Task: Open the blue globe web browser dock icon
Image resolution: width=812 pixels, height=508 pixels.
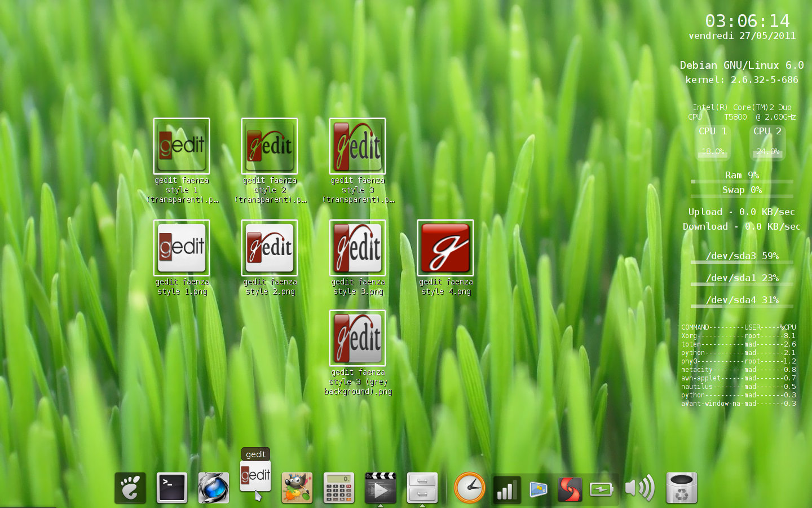Action: (214, 488)
